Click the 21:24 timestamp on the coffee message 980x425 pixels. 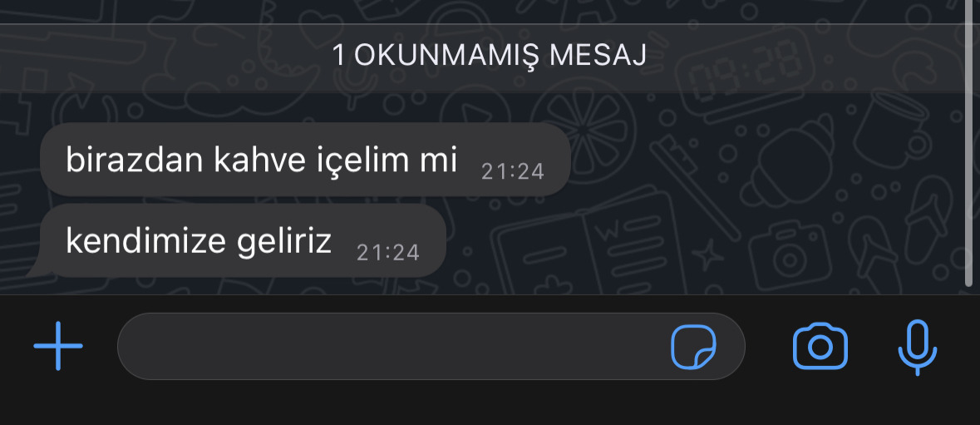click(x=513, y=172)
